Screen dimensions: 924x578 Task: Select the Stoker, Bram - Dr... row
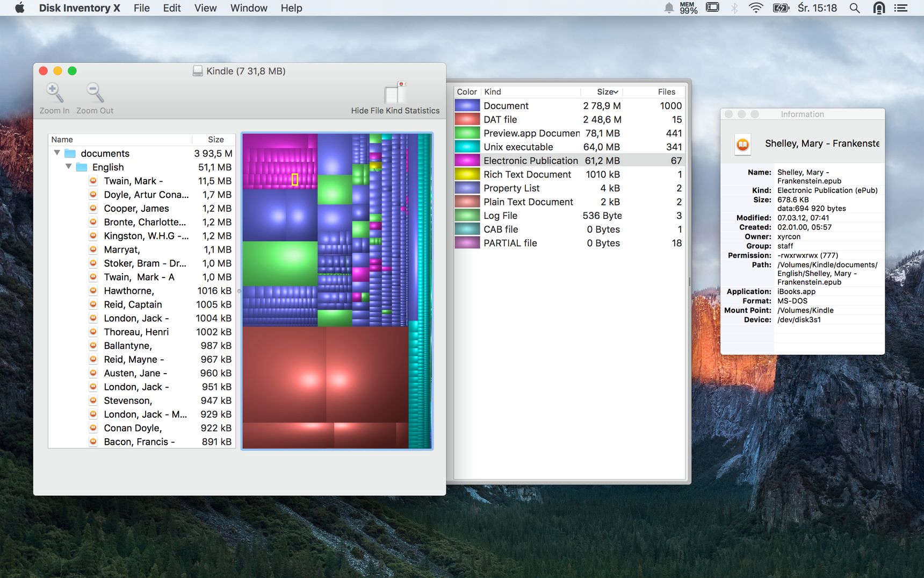tap(142, 263)
